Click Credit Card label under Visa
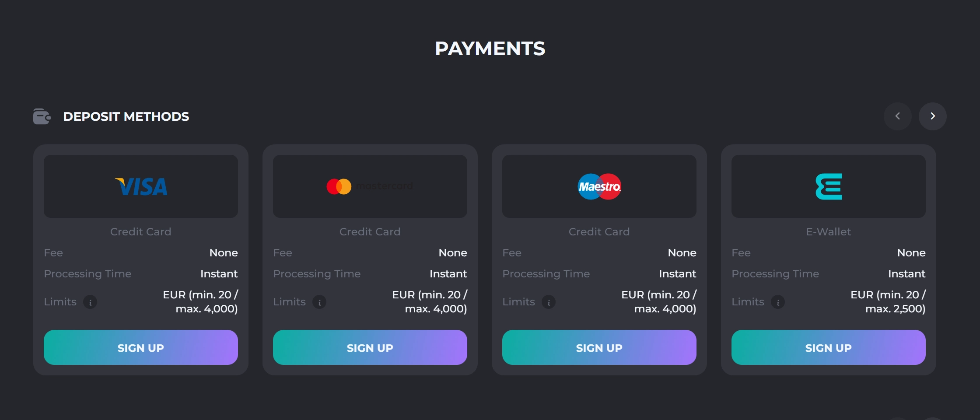This screenshot has height=420, width=980. click(x=141, y=232)
